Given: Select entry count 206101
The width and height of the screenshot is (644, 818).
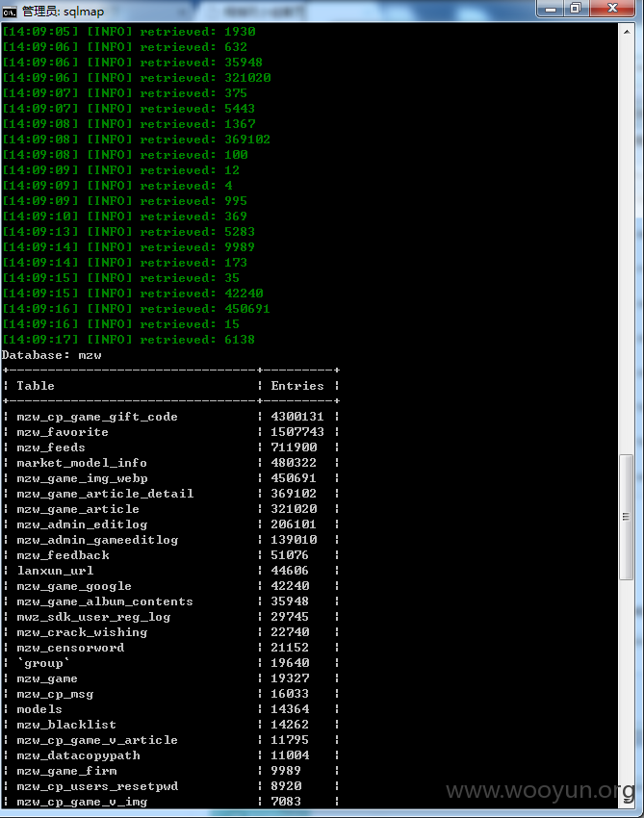Looking at the screenshot, I should (x=294, y=524).
